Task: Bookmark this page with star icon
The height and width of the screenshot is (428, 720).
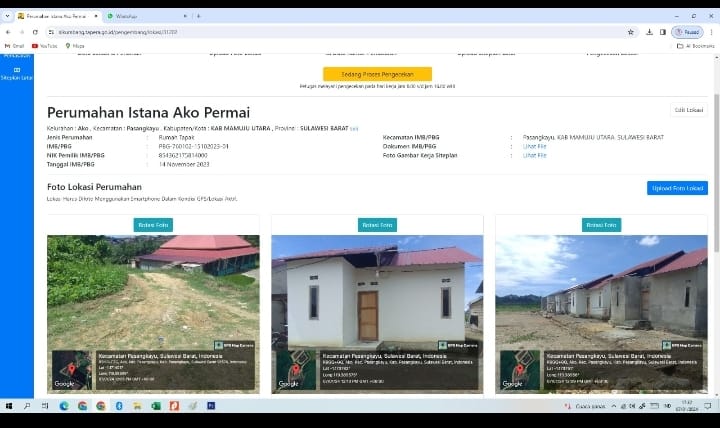Action: pyautogui.click(x=631, y=32)
